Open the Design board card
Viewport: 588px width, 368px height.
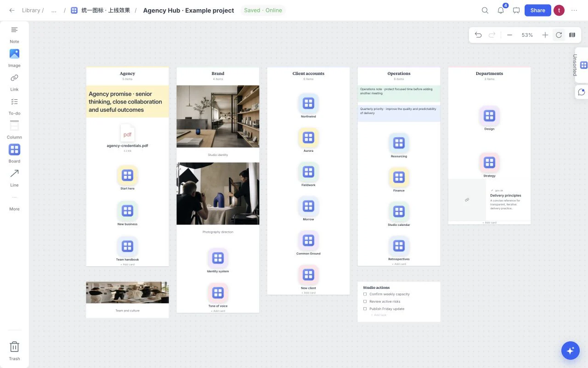[489, 118]
